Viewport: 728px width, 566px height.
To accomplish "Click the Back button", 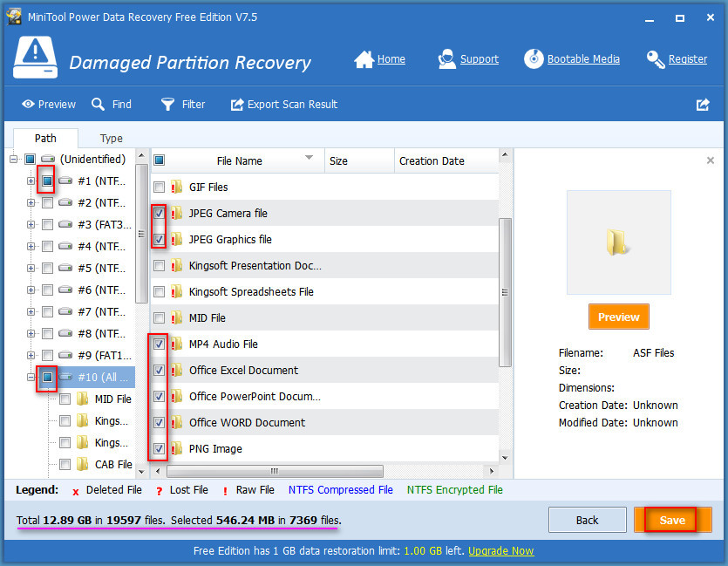I will coord(588,520).
